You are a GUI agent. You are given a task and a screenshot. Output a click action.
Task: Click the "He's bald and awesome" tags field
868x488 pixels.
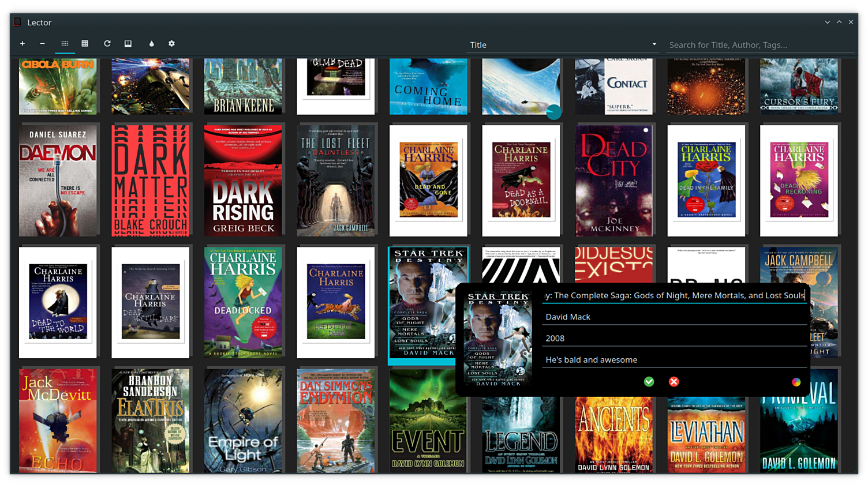coord(674,359)
